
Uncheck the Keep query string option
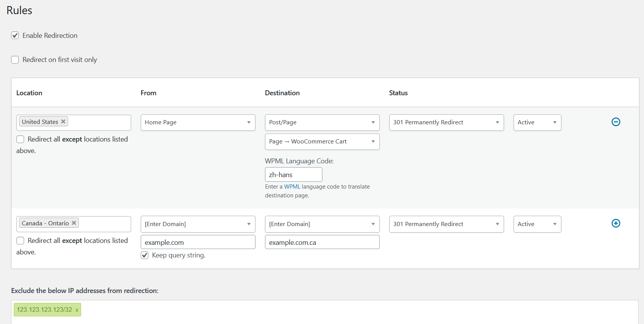(x=145, y=255)
